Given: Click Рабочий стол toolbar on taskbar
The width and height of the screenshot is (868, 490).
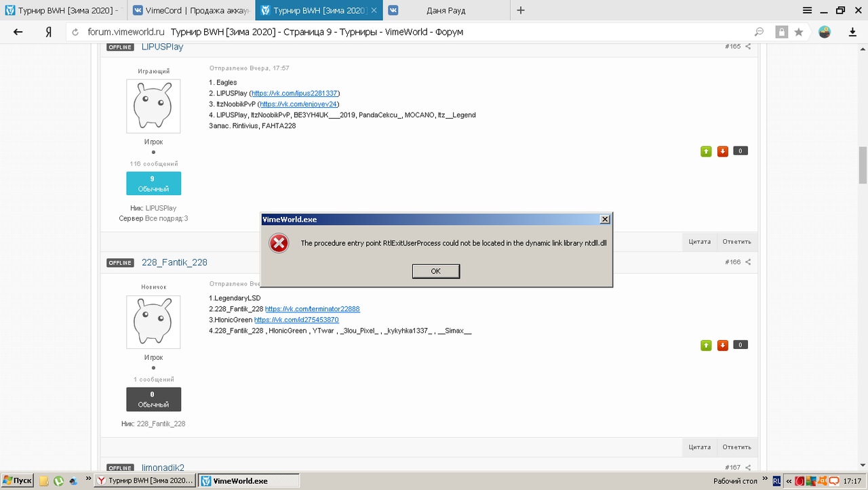Looking at the screenshot, I should (x=735, y=481).
